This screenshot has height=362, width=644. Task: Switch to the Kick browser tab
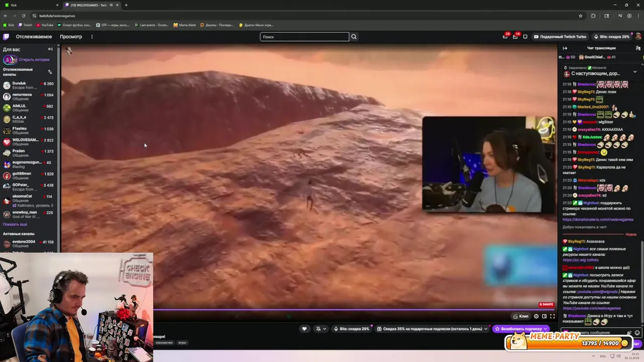coord(30,5)
